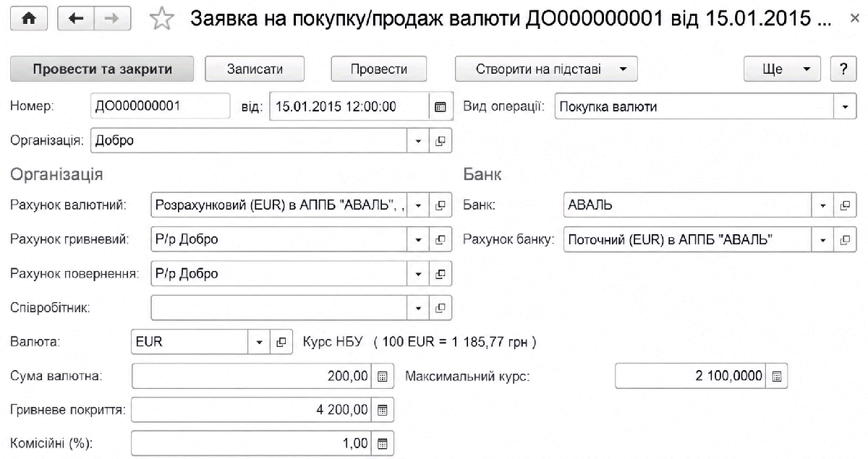Open the Рахунок гривневий record
The width and height of the screenshot is (868, 459).
click(x=440, y=239)
